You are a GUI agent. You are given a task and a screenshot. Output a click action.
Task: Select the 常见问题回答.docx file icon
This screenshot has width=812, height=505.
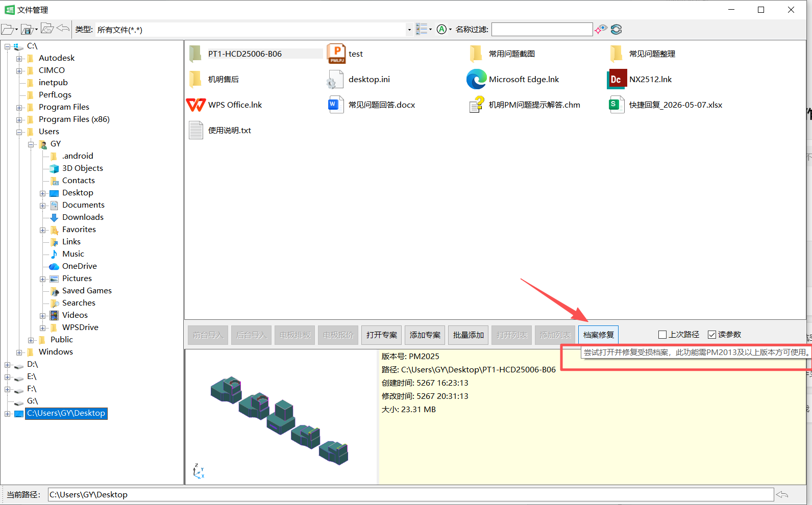(335, 105)
